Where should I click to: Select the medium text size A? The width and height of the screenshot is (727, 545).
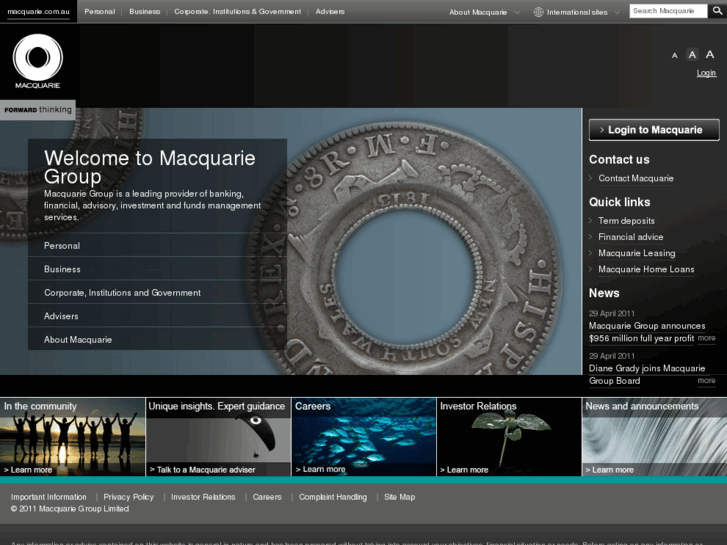coord(692,55)
